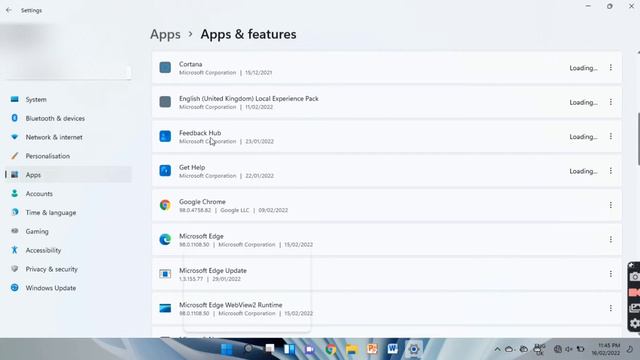Select the Apps category in the sidebar
640x360 pixels.
click(68, 175)
